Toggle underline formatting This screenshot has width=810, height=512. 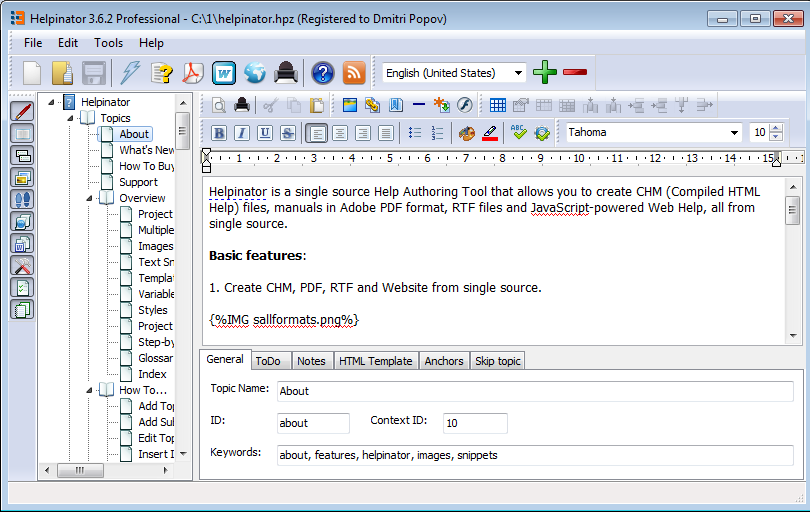(x=264, y=133)
